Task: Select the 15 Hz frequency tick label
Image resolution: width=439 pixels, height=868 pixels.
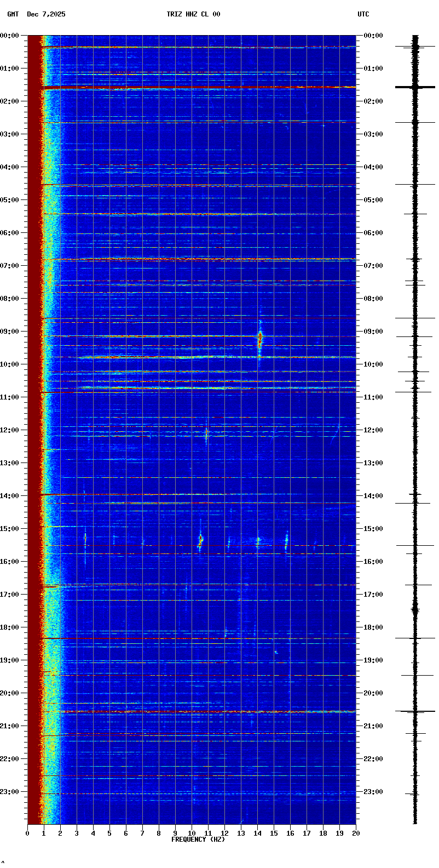Action: click(274, 833)
